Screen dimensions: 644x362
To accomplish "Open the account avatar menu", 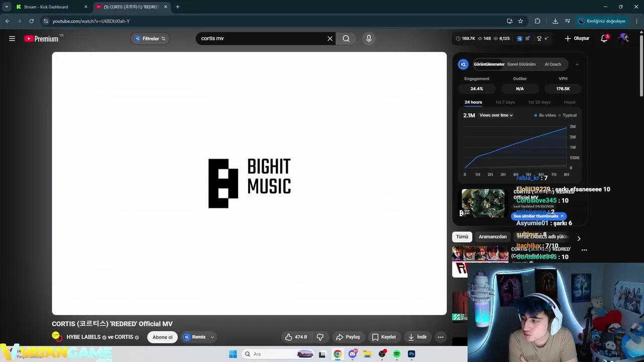I will point(623,39).
